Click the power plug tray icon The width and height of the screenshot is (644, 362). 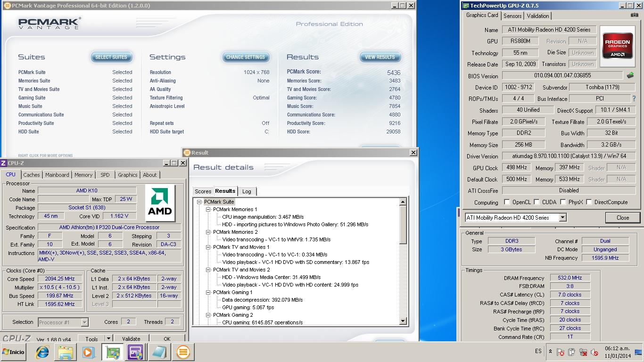pyautogui.click(x=572, y=352)
